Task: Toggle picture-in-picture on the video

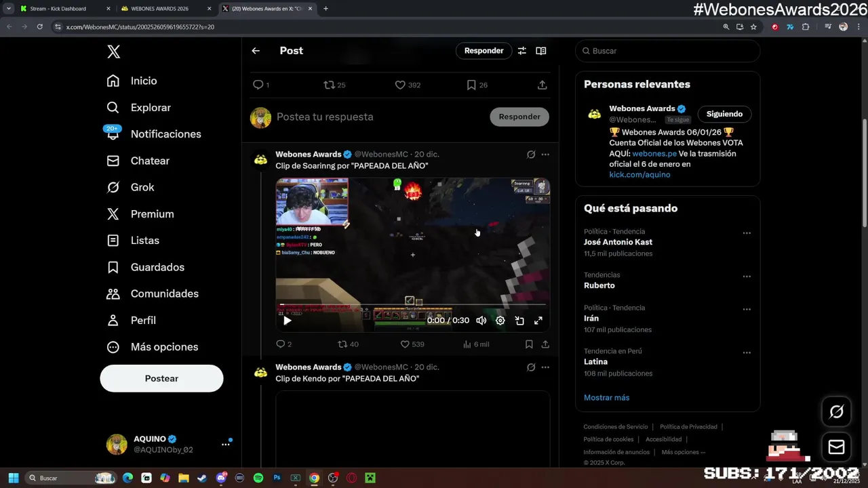Action: click(x=519, y=321)
